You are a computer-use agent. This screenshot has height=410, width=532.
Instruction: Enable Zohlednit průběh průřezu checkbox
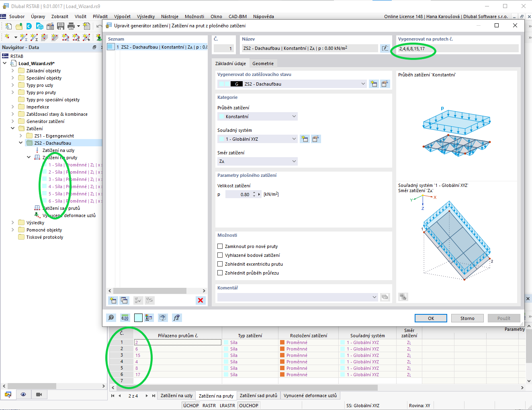point(220,273)
